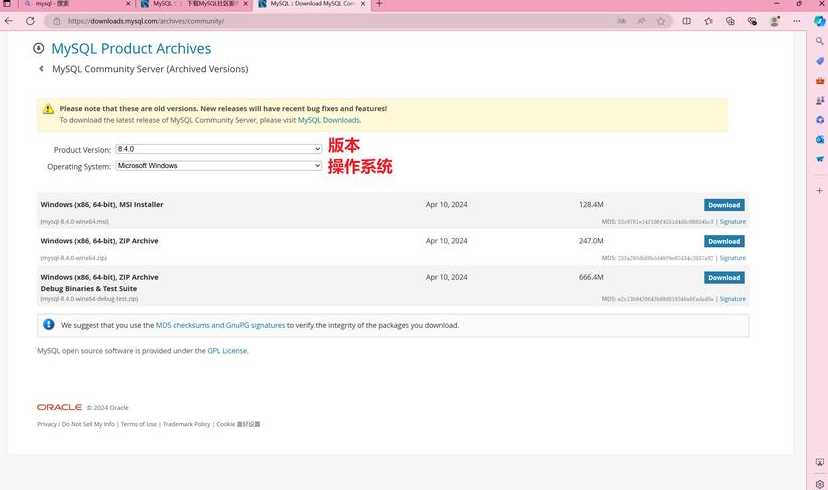Open the Operating System dropdown

click(x=219, y=166)
